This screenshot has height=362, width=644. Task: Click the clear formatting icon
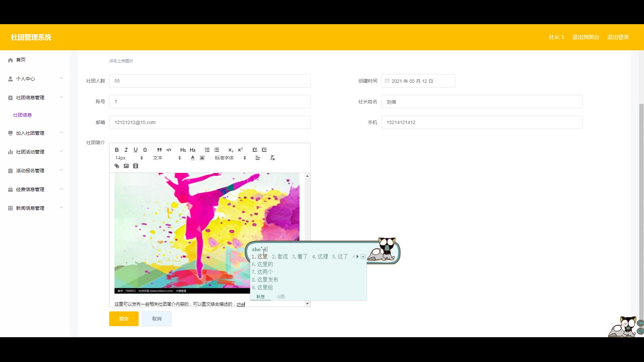click(272, 158)
